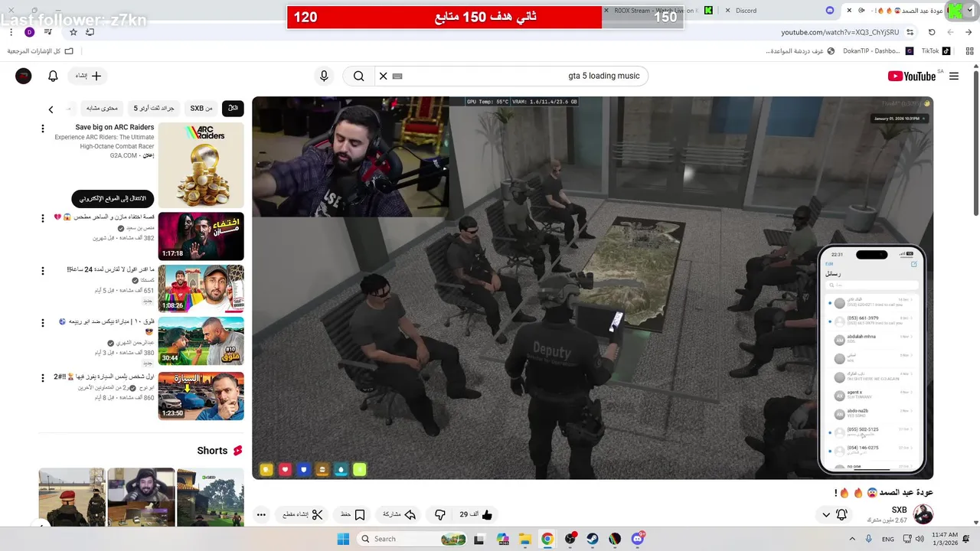Image resolution: width=980 pixels, height=551 pixels.
Task: Click the search magnifier button
Action: (x=358, y=76)
